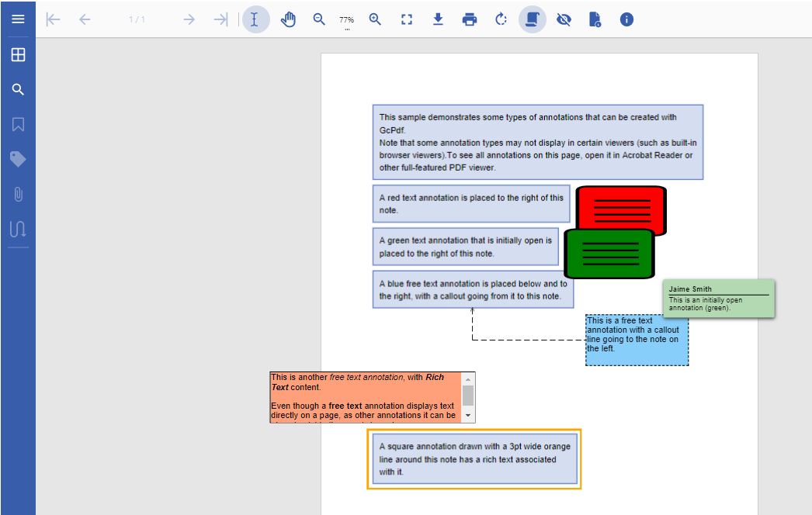Switch to the articles panel
Viewport: 812px width, 515px height.
pyautogui.click(x=18, y=230)
